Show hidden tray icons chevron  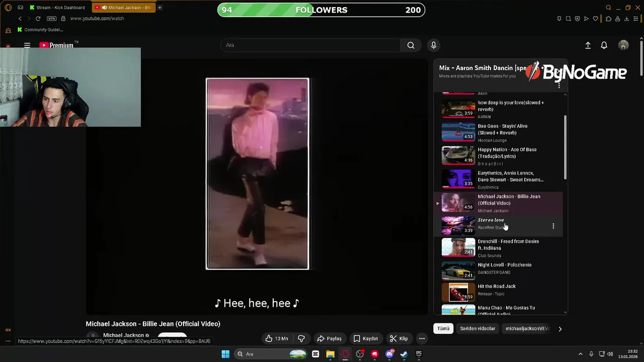(x=580, y=354)
